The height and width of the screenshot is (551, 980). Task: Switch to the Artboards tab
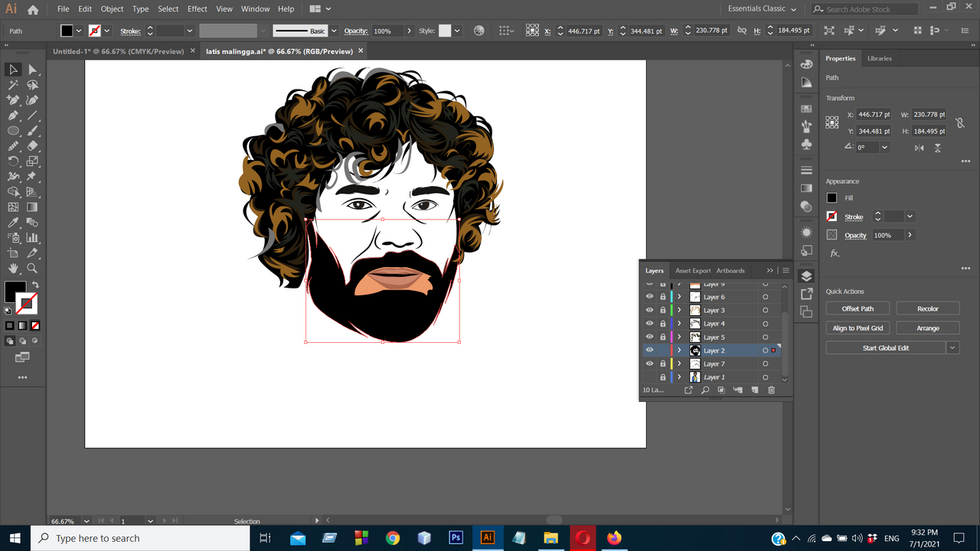(730, 270)
